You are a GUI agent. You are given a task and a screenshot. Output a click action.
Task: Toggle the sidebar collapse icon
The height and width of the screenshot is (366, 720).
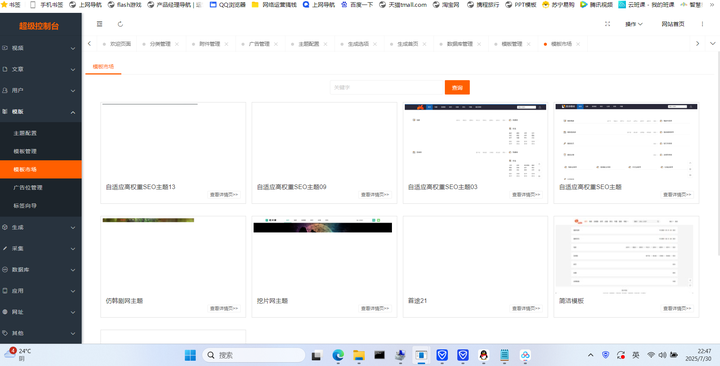[x=100, y=24]
